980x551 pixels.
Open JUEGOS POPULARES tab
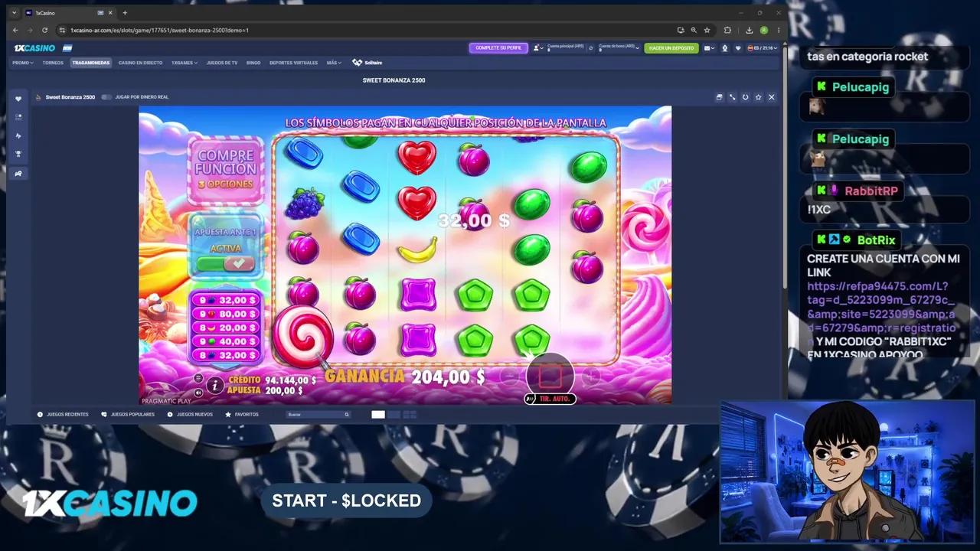pyautogui.click(x=128, y=415)
